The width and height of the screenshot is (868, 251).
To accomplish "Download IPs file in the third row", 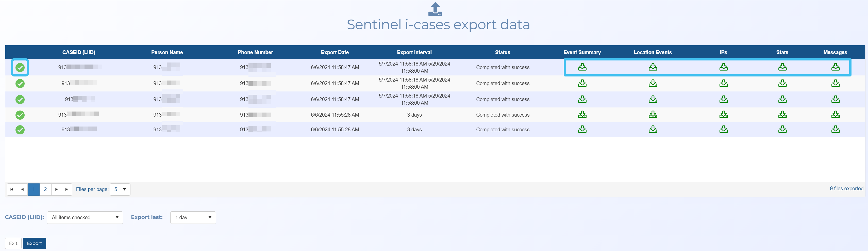I will click(x=723, y=99).
